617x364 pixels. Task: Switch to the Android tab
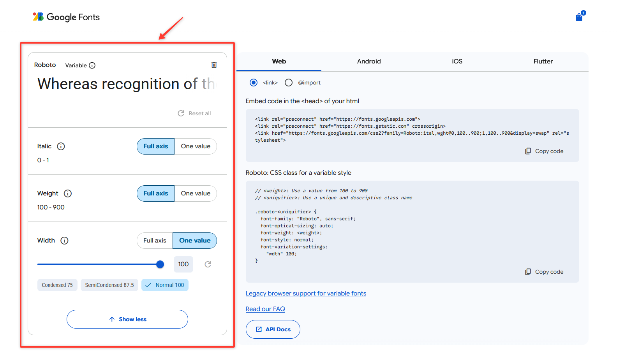click(x=369, y=62)
